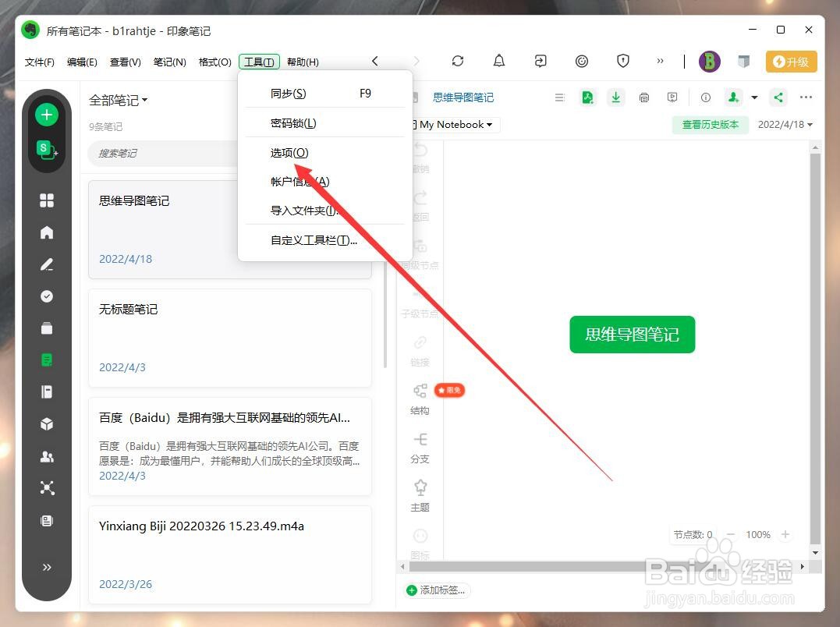Viewport: 840px width, 627px height.
Task: Expand My Notebook dropdown
Action: pos(456,125)
